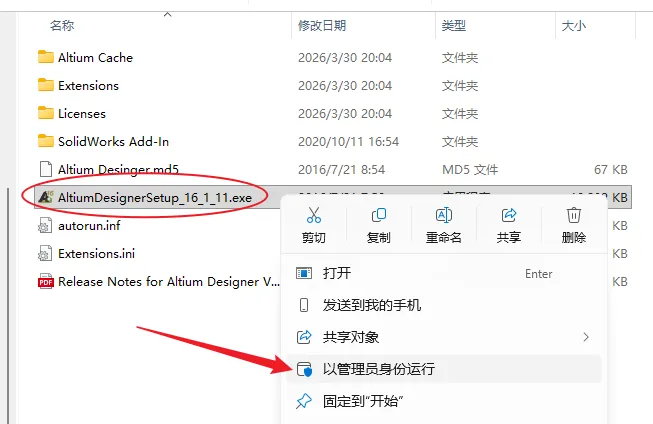The width and height of the screenshot is (653, 424).
Task: Select the SolidWorks Add-In folder
Action: pyautogui.click(x=113, y=142)
